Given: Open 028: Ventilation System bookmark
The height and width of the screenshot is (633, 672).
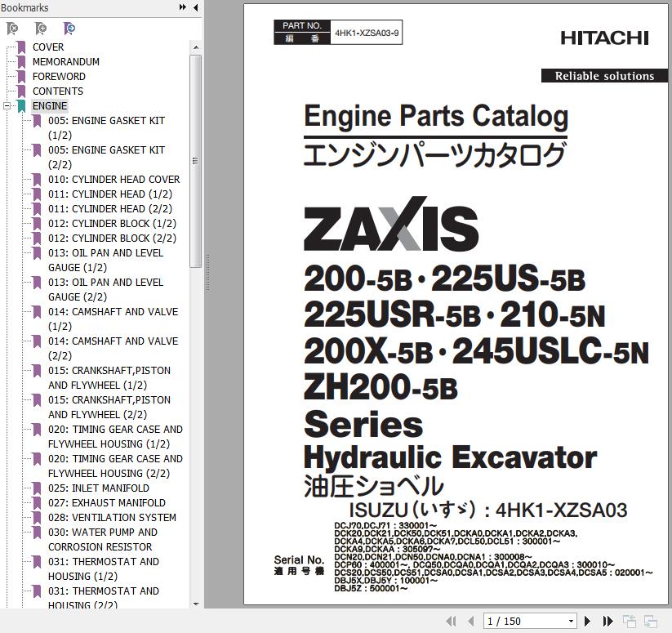Looking at the screenshot, I should click(113, 517).
